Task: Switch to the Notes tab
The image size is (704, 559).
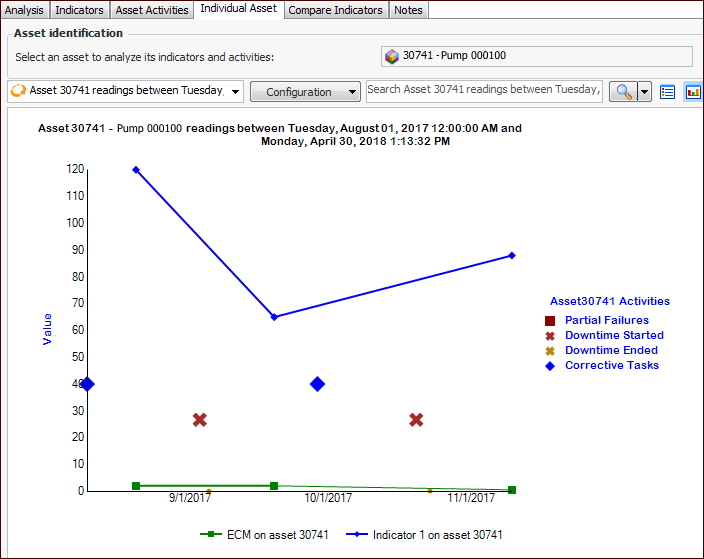Action: pos(408,10)
